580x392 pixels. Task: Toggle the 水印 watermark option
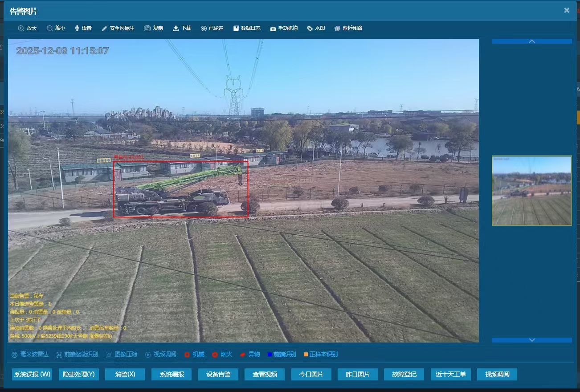[310, 29]
